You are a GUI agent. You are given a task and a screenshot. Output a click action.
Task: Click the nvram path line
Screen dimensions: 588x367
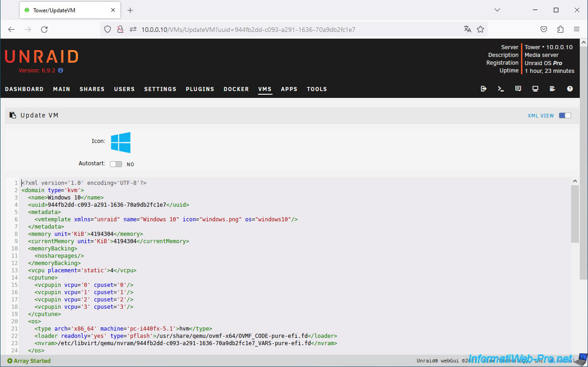click(186, 343)
